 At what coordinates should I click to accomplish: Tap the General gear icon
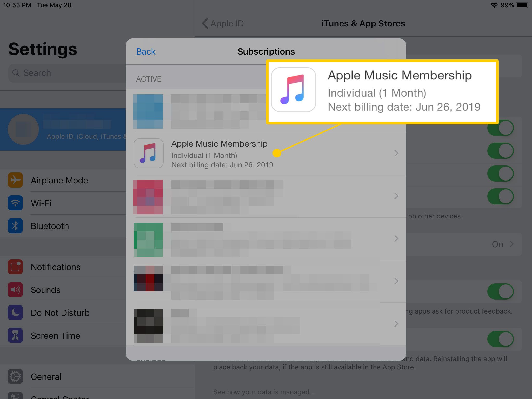click(15, 376)
